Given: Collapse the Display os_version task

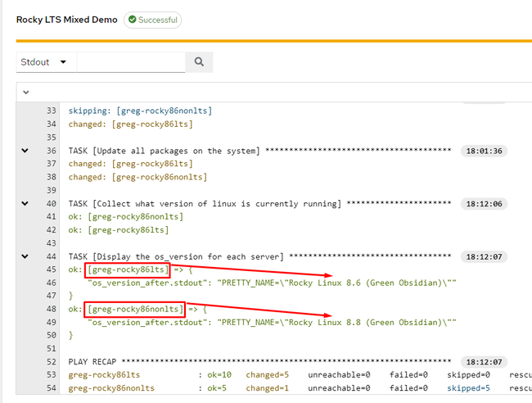Looking at the screenshot, I should 25,256.
